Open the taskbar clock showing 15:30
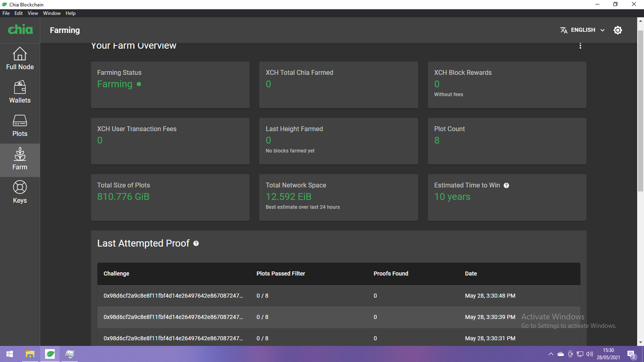This screenshot has width=644, height=362. (608, 354)
